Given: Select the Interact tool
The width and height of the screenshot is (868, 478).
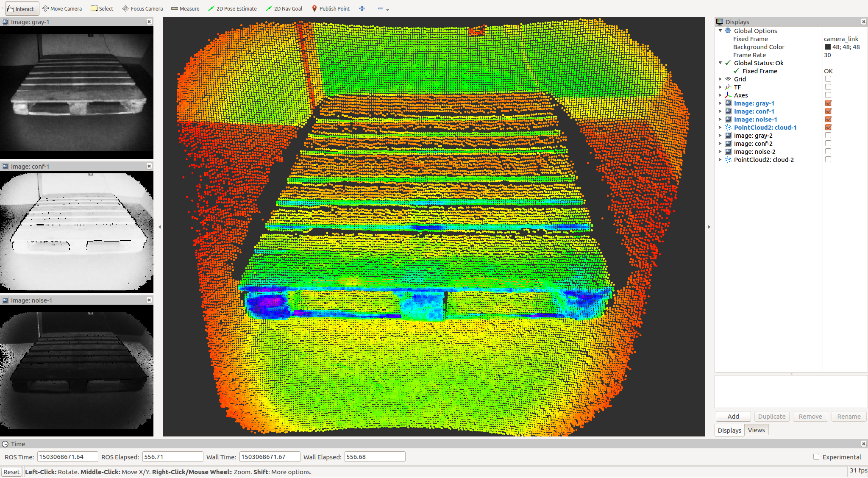Looking at the screenshot, I should tap(20, 8).
